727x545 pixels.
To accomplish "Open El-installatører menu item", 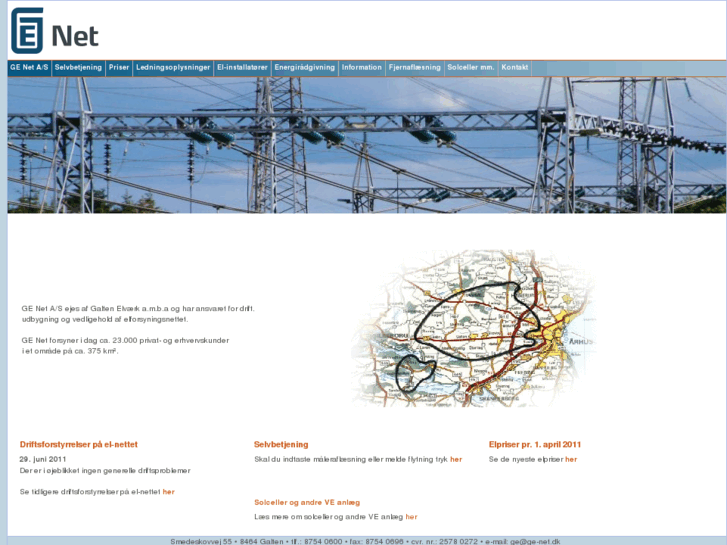I will click(242, 68).
